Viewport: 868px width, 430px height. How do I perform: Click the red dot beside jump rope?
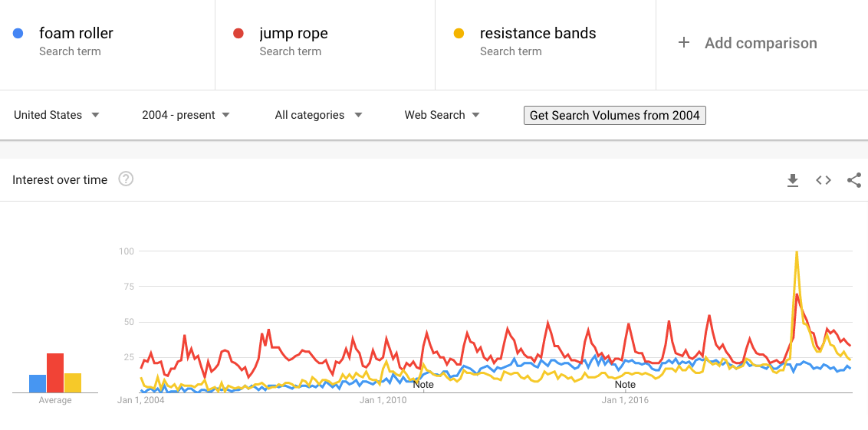tap(238, 34)
